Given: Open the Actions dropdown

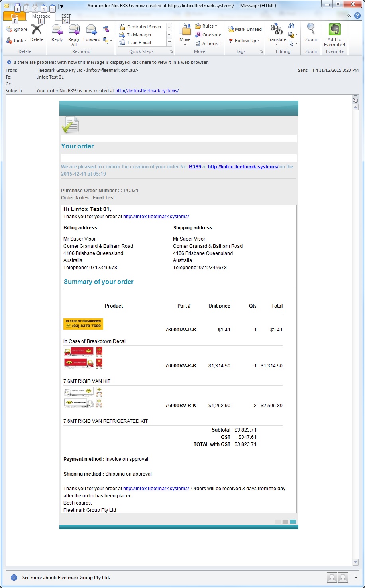Looking at the screenshot, I should pyautogui.click(x=208, y=43).
